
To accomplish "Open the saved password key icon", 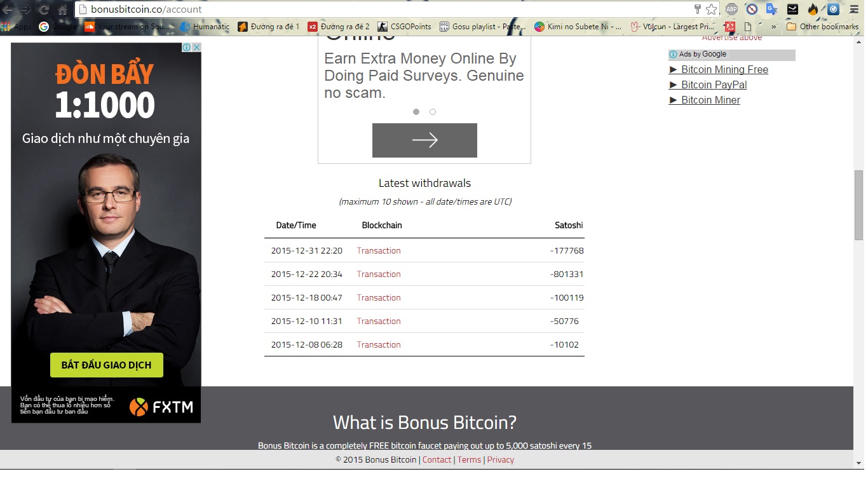I will coord(697,10).
